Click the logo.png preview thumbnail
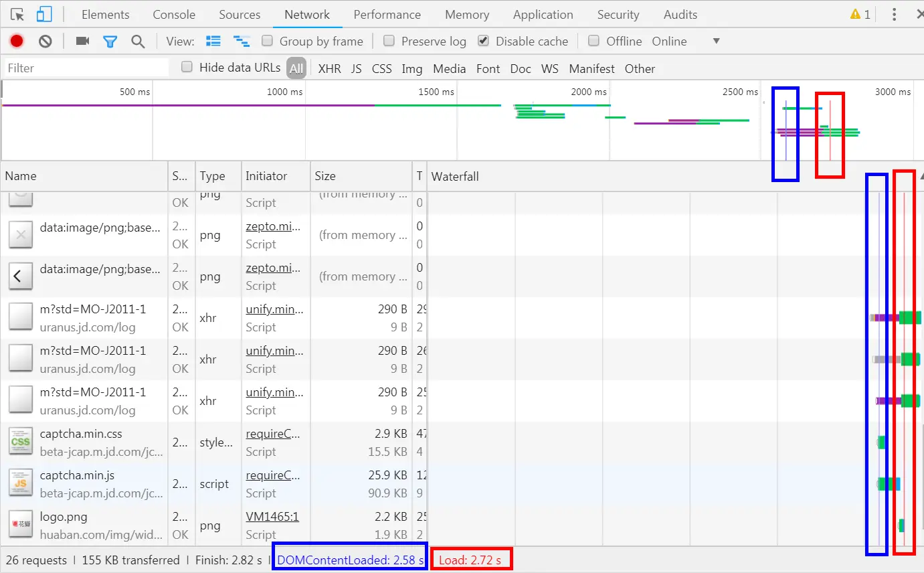924x573 pixels. 21,525
